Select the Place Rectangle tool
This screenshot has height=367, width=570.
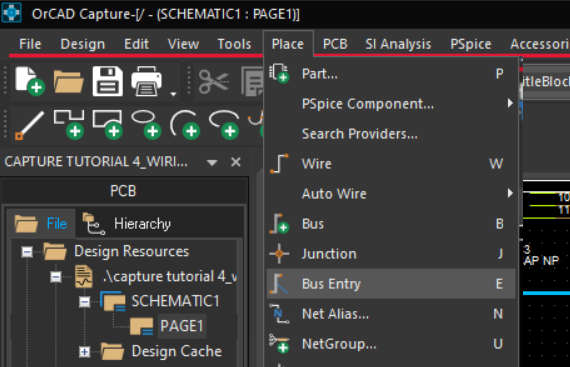[x=108, y=125]
